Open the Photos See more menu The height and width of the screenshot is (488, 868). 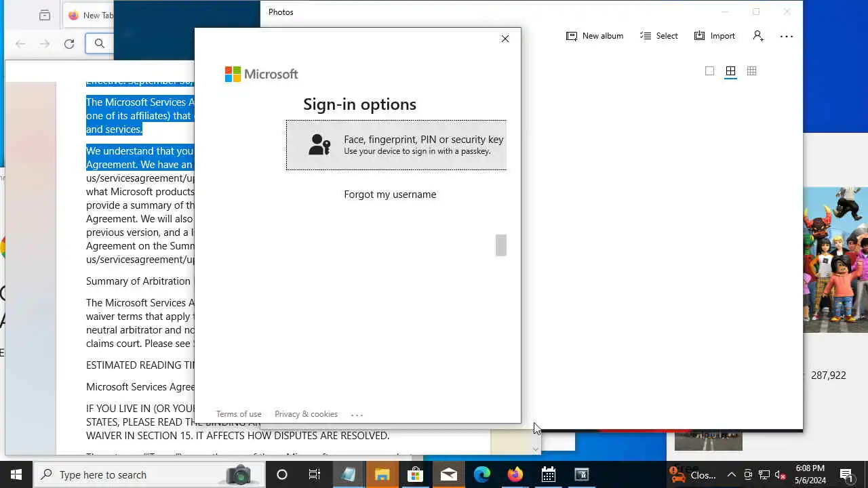pos(787,37)
